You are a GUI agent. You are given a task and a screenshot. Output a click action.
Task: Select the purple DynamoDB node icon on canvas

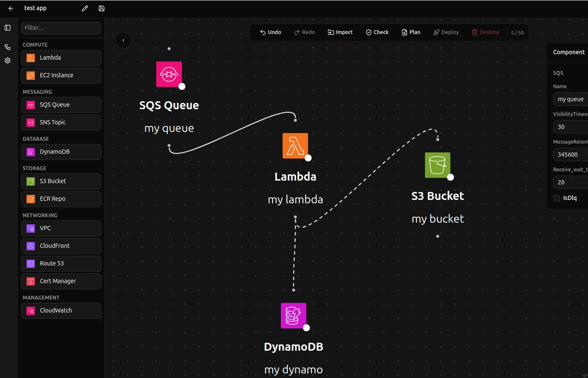[x=294, y=315]
